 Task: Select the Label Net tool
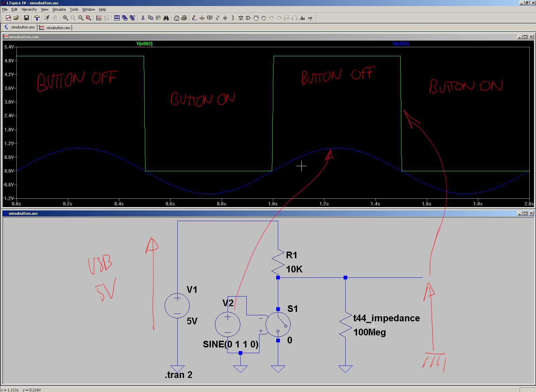pyautogui.click(x=210, y=18)
